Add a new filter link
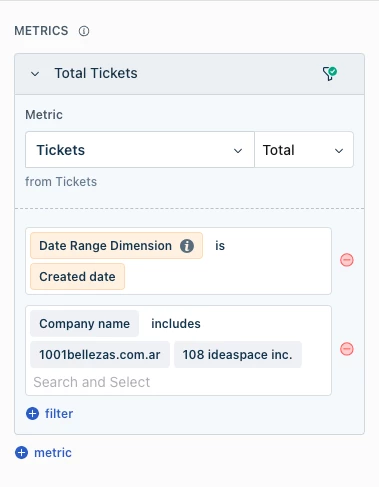 (x=59, y=414)
